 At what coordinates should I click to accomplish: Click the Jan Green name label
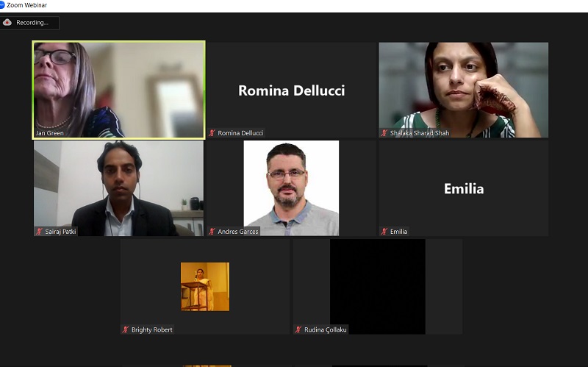pyautogui.click(x=50, y=133)
